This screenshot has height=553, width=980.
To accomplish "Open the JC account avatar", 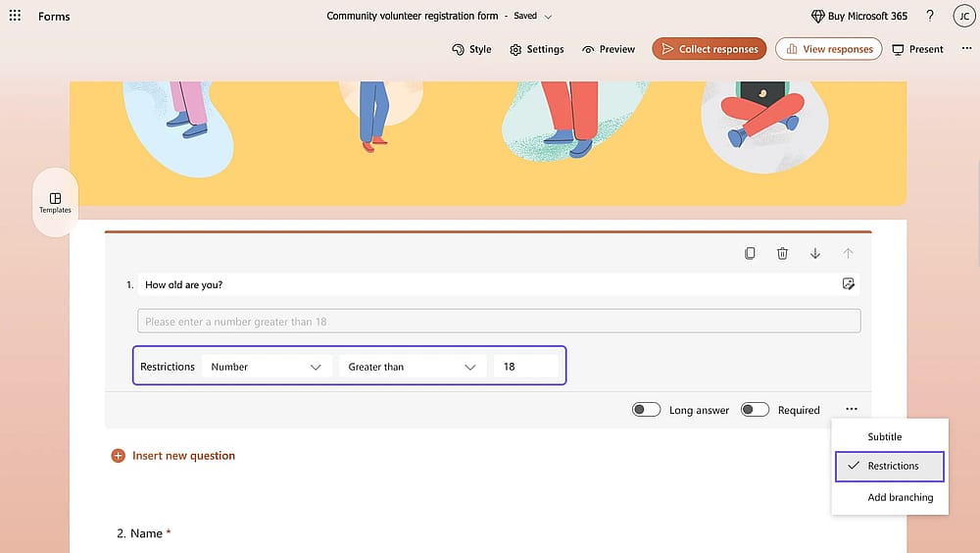I will (x=963, y=17).
